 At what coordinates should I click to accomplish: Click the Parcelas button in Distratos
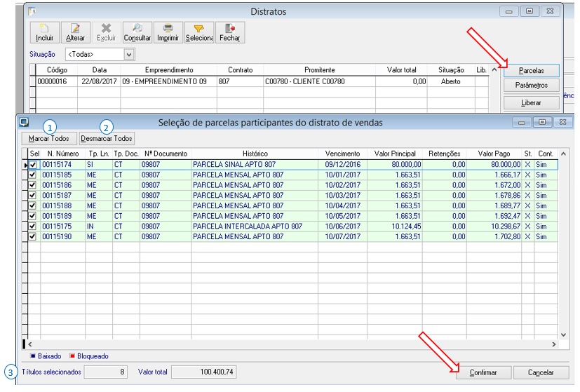(x=531, y=70)
